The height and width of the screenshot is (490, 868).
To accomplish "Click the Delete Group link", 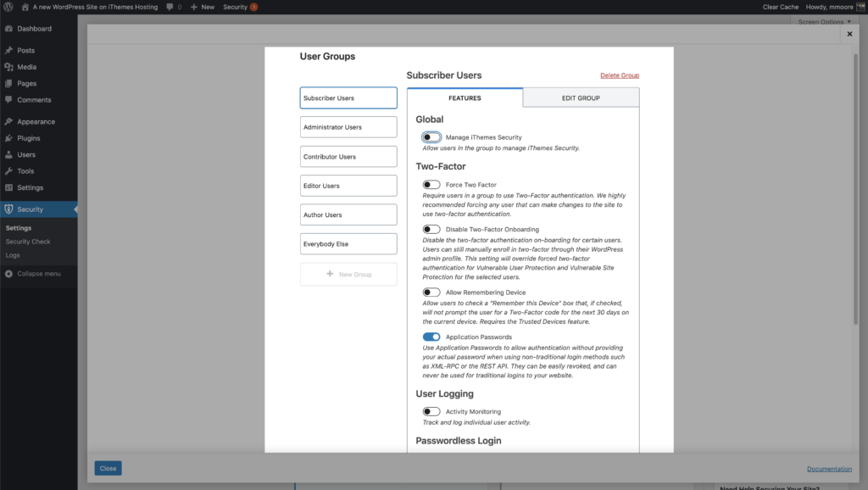I will pos(620,75).
